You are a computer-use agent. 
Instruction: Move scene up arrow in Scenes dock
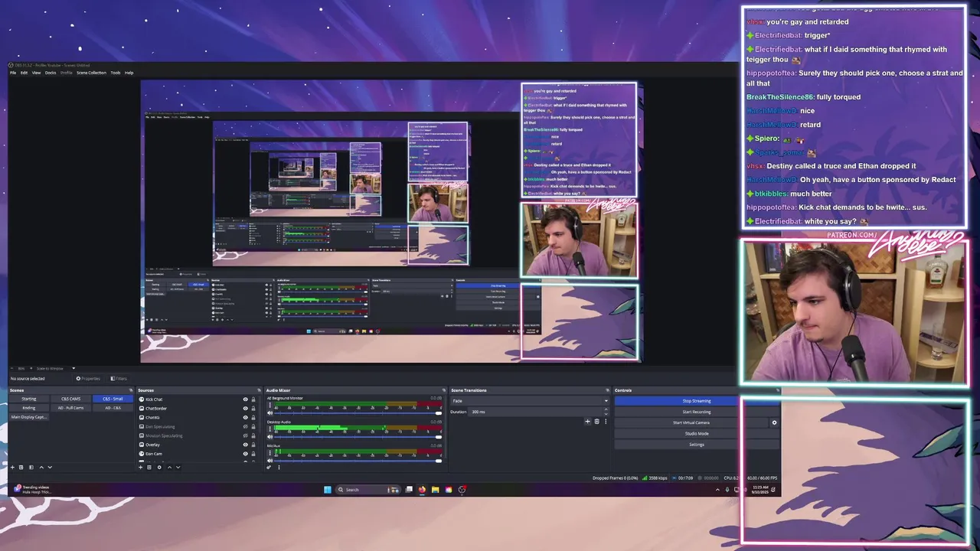(x=41, y=467)
